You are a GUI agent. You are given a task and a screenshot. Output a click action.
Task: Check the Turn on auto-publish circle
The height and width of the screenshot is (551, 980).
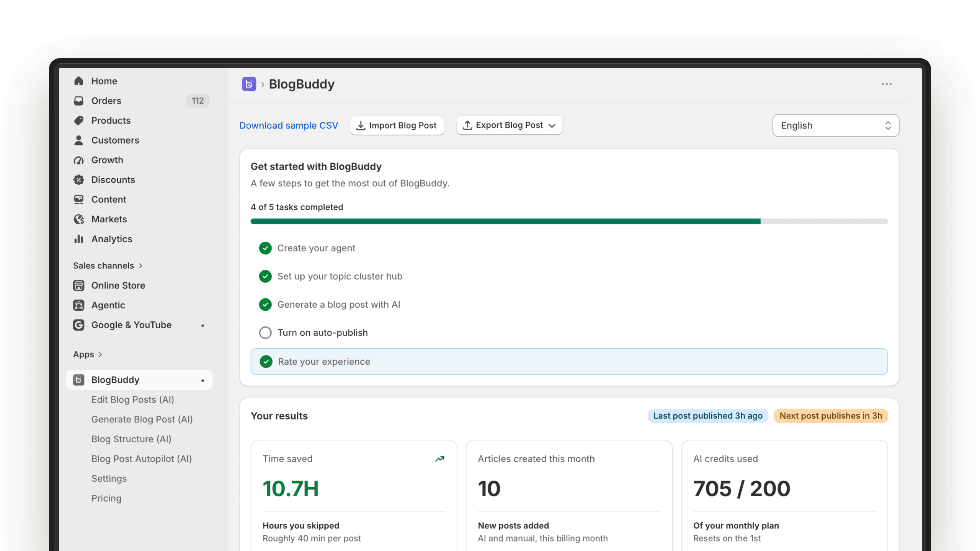click(265, 333)
